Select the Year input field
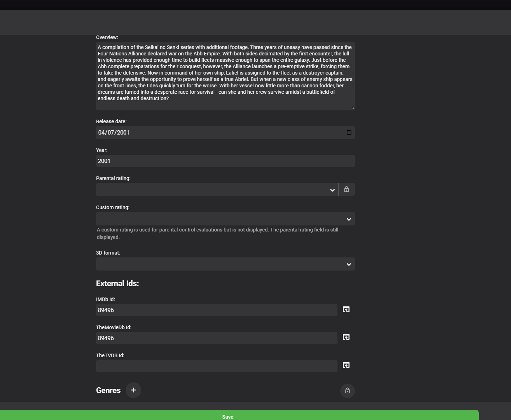The height and width of the screenshot is (420, 511). (x=225, y=161)
